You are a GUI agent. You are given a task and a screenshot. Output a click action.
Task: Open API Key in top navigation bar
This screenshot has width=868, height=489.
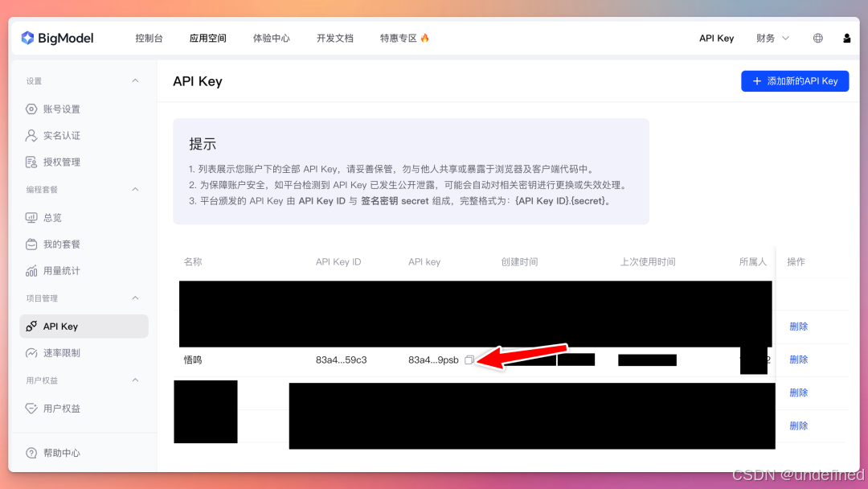point(716,39)
